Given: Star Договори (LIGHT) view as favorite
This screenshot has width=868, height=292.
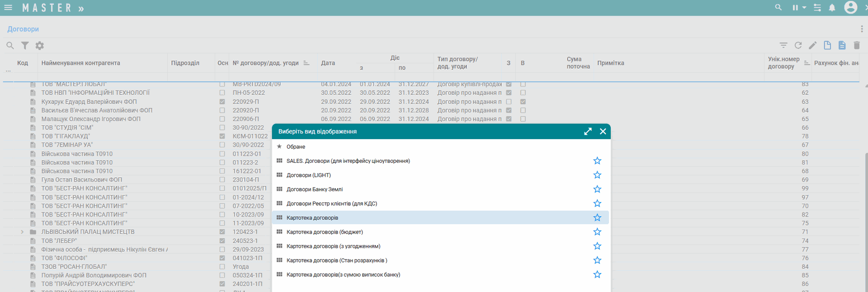Looking at the screenshot, I should pyautogui.click(x=597, y=175).
